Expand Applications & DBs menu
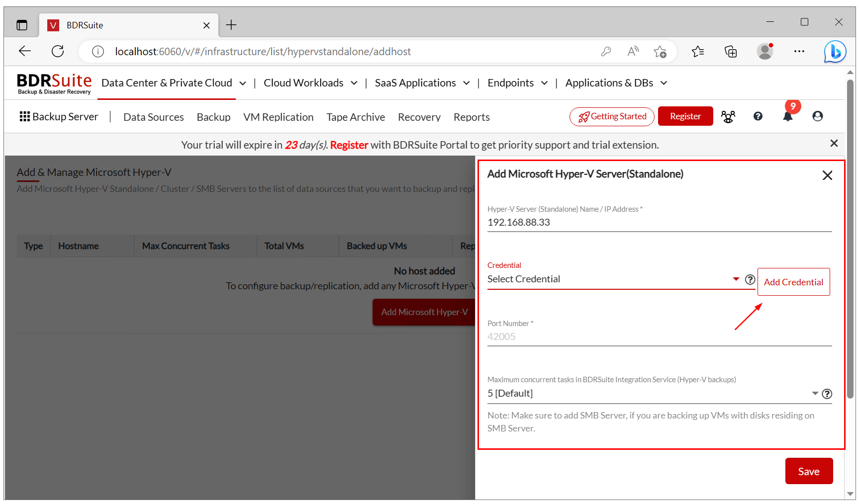Image resolution: width=859 pixels, height=504 pixels. coord(616,83)
